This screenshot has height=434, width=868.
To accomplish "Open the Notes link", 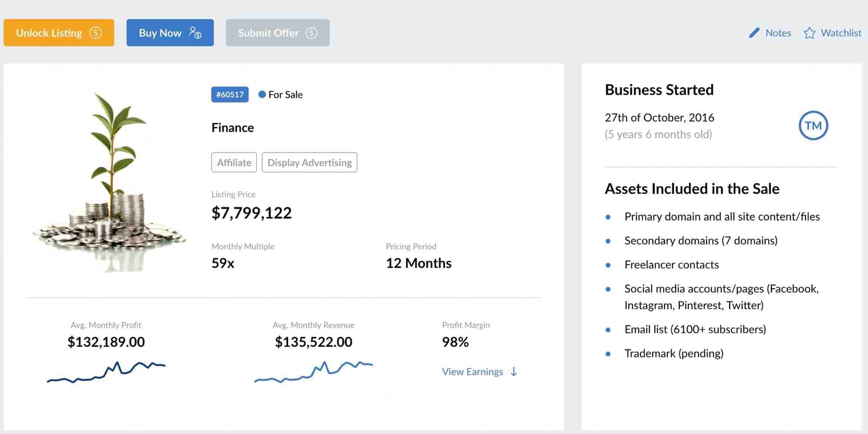I will click(778, 33).
